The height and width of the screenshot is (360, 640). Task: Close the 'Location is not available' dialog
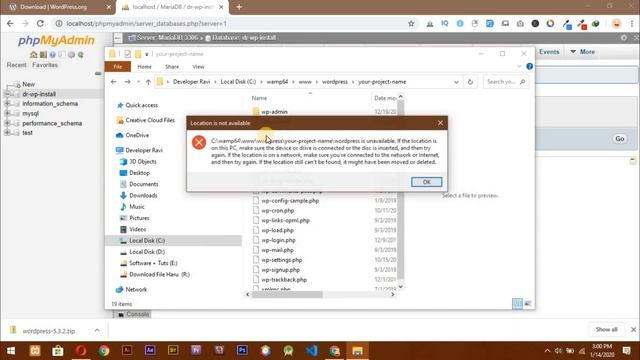[440, 123]
